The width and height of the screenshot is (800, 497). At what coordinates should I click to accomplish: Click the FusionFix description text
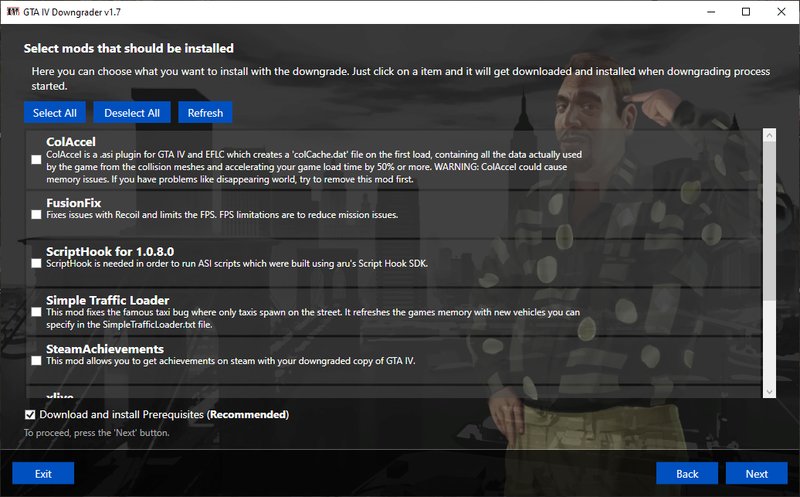(x=222, y=215)
